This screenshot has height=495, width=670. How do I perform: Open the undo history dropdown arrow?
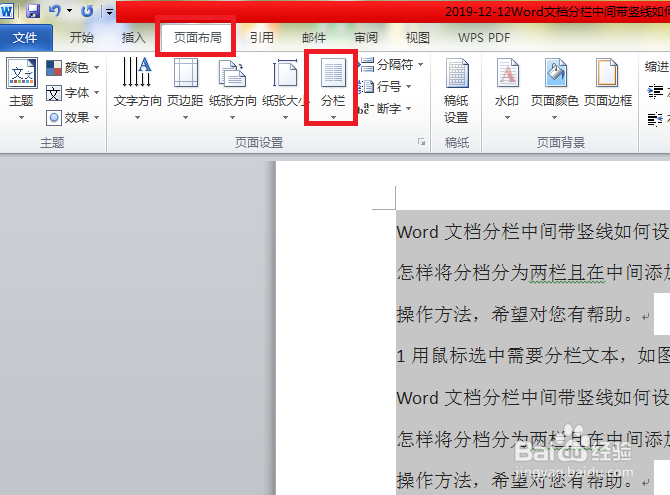coord(69,11)
